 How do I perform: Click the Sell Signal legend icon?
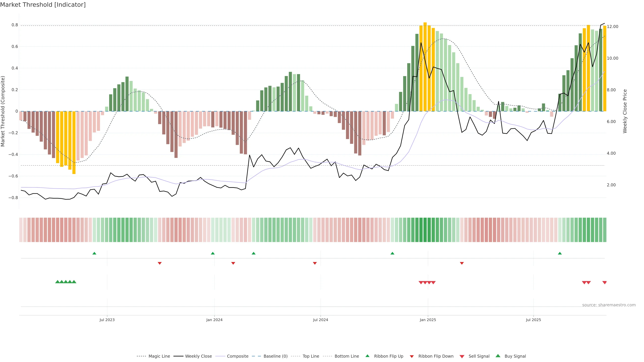462,356
